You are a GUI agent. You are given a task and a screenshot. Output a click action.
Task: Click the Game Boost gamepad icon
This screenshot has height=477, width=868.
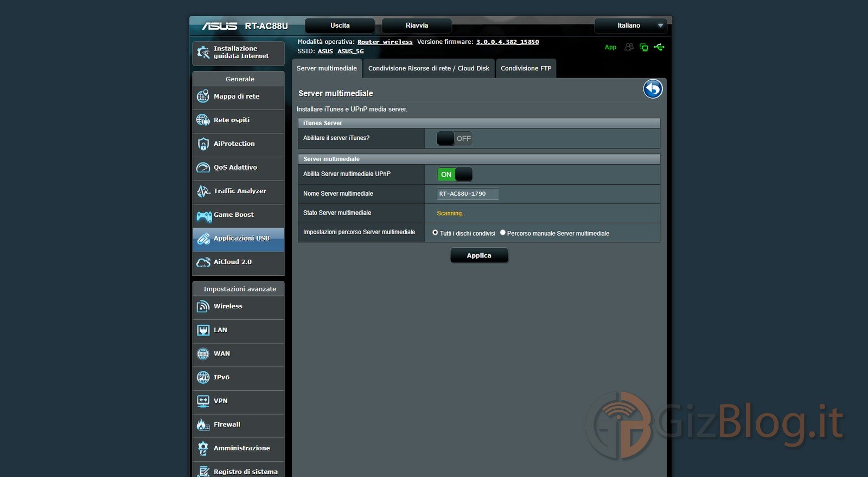[x=204, y=216]
